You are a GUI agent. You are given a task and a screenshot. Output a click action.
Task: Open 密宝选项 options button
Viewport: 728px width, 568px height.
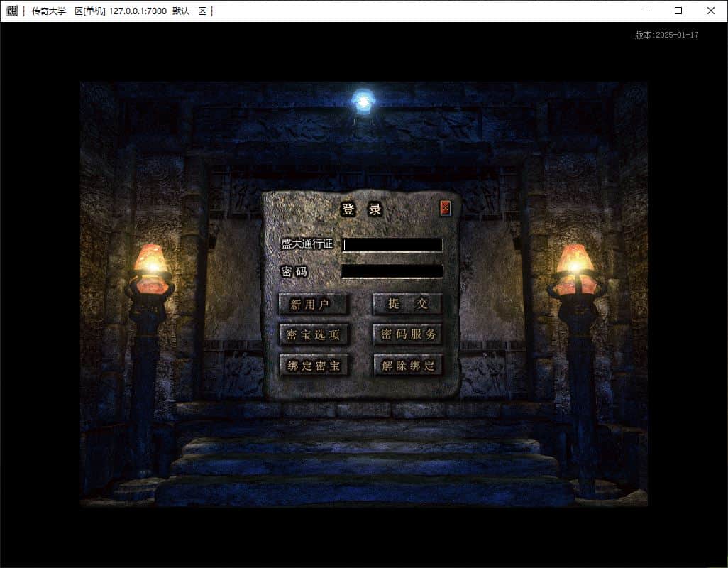pos(314,335)
